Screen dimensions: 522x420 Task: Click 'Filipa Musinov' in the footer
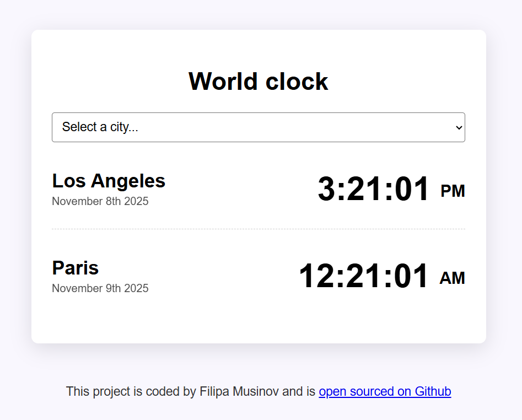tap(241, 391)
